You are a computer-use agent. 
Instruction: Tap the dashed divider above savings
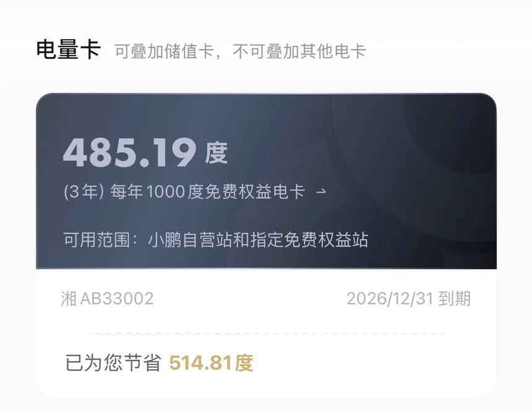coord(267,333)
